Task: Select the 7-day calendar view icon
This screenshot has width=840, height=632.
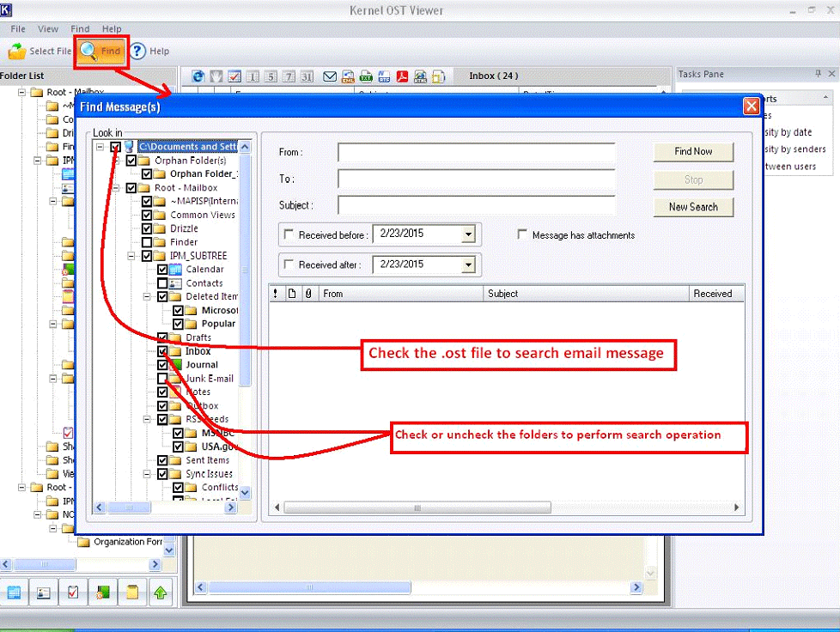Action: [289, 76]
